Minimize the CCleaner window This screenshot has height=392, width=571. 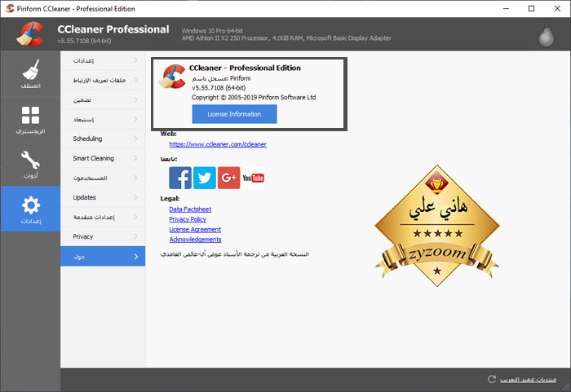coord(507,8)
